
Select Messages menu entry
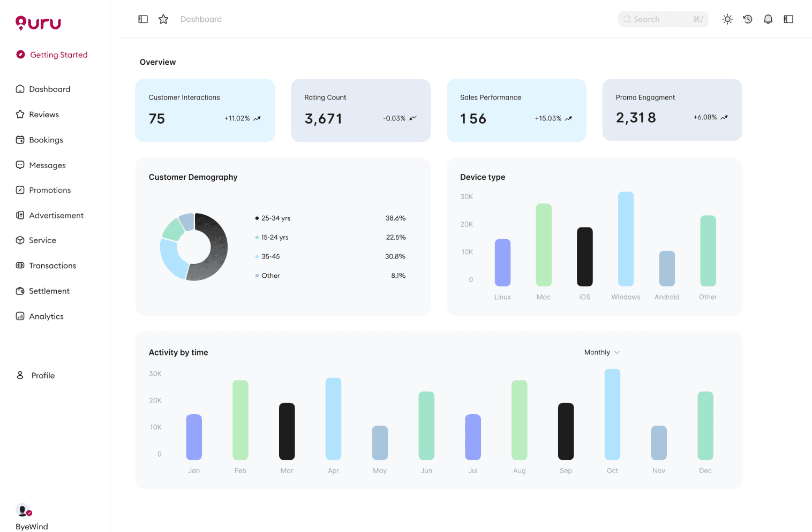pos(47,165)
